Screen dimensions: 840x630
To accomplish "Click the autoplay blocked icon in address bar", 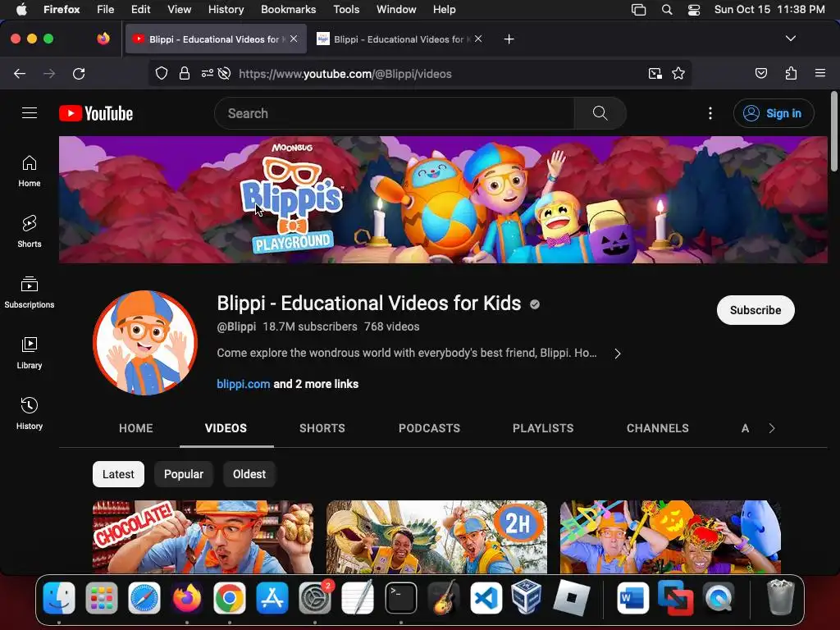I will pyautogui.click(x=225, y=73).
